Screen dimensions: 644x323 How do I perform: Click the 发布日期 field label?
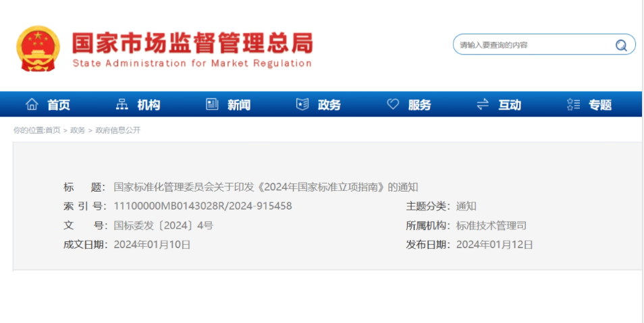(428, 245)
